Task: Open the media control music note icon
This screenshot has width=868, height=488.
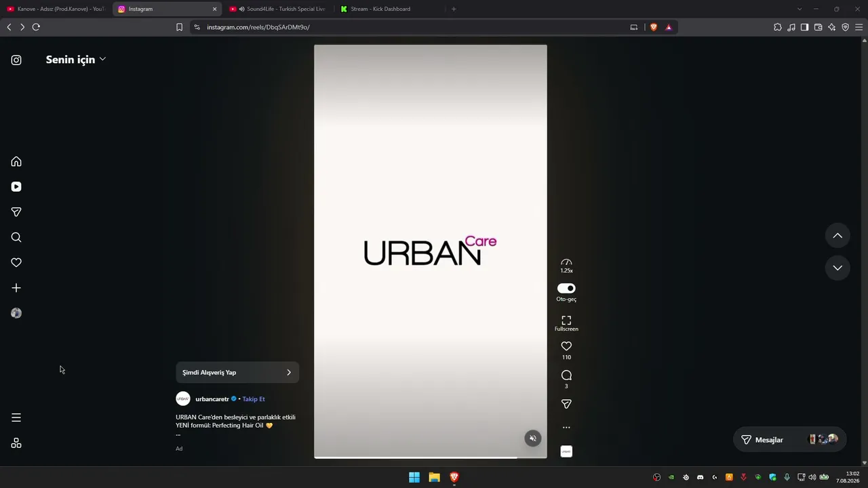Action: click(791, 27)
